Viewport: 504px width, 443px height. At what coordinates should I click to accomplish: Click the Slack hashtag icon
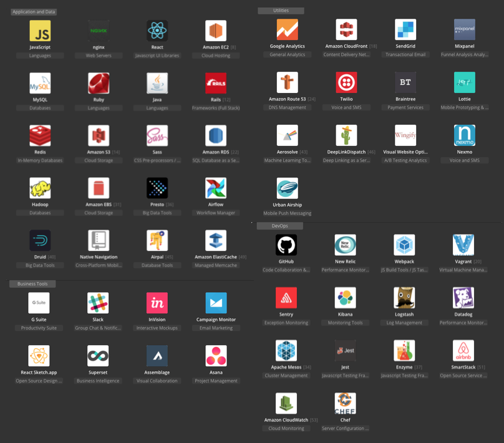98,303
